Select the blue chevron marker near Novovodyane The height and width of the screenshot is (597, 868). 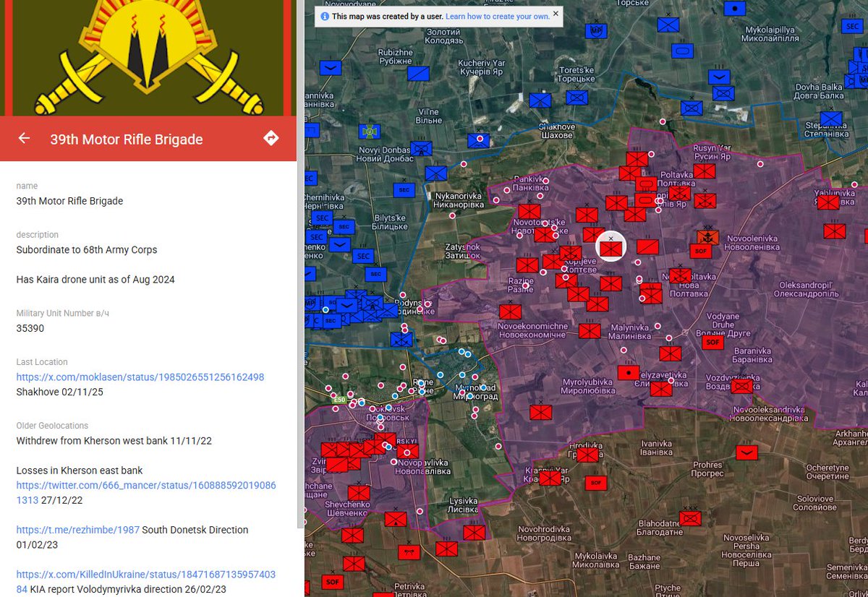tap(331, 67)
